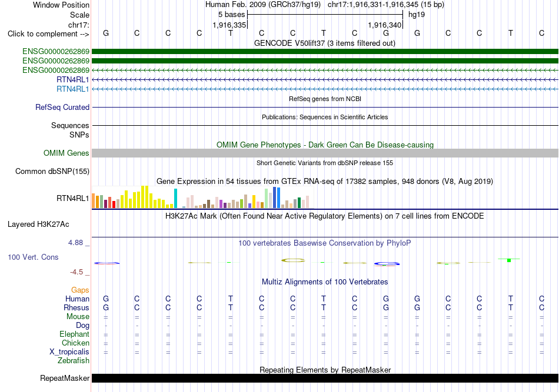Click the rightmost T base in Rhesus row
Viewport: 559px width, 392px height.
[x=511, y=307]
